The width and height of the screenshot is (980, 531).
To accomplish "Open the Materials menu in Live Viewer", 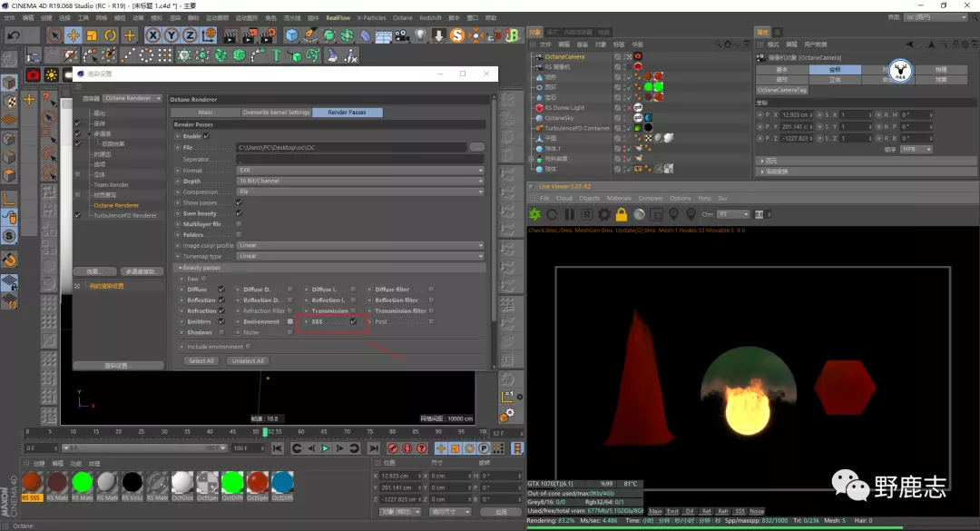I will coord(619,198).
